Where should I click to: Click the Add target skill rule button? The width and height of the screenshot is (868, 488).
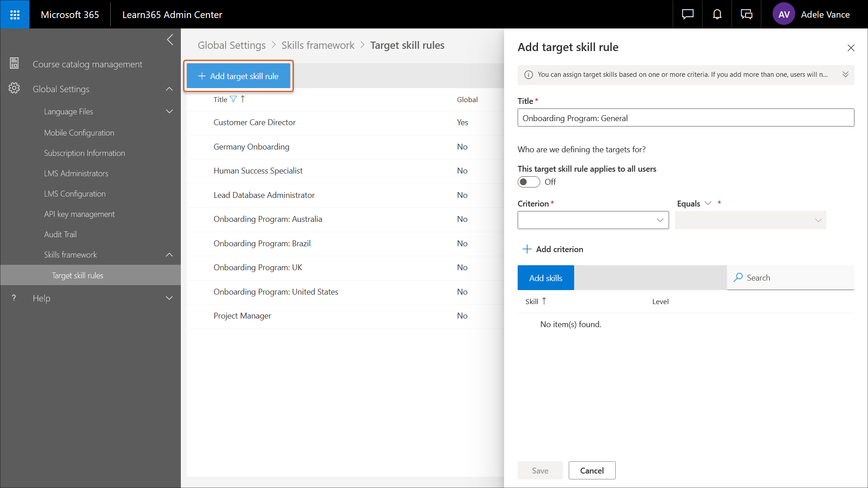click(x=238, y=76)
